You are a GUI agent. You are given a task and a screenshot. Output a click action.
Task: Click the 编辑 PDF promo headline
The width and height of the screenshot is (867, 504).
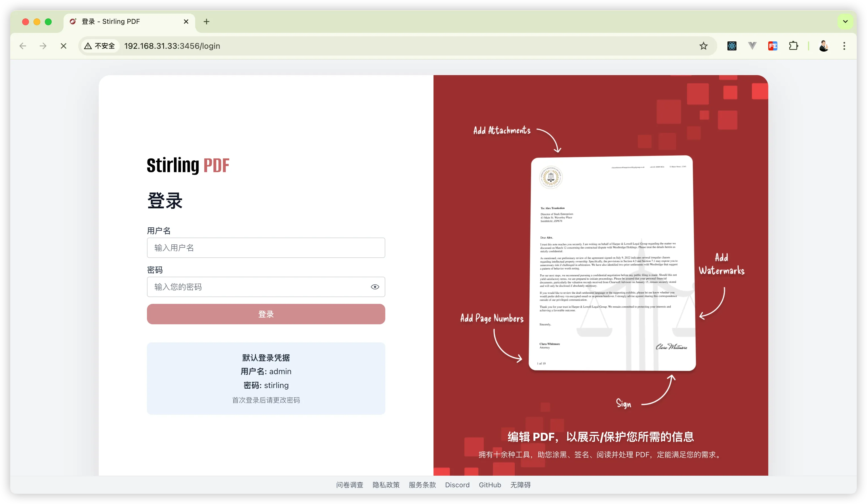coord(601,437)
